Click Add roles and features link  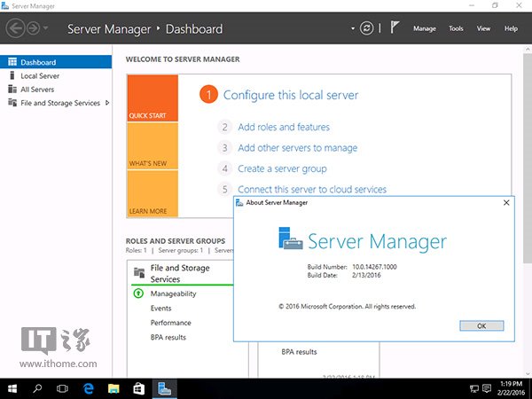point(284,127)
